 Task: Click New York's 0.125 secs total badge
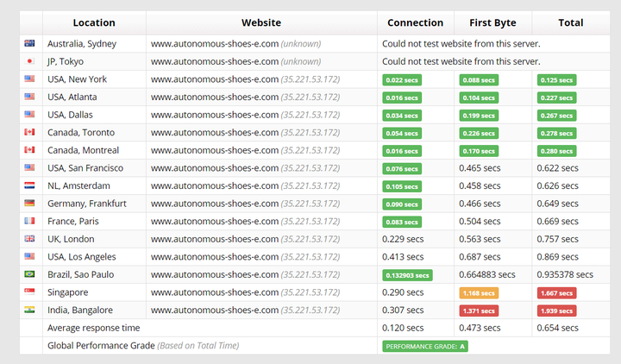[557, 80]
